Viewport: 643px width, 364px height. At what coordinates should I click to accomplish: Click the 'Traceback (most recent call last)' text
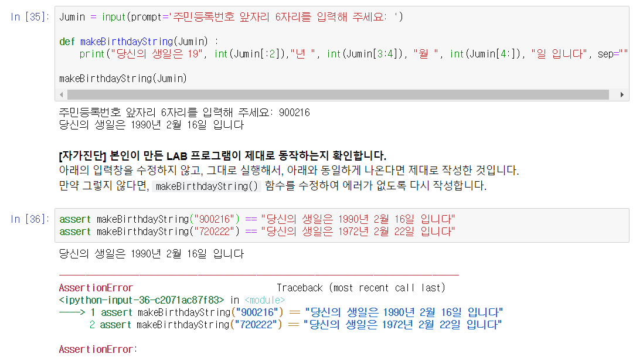tap(361, 288)
